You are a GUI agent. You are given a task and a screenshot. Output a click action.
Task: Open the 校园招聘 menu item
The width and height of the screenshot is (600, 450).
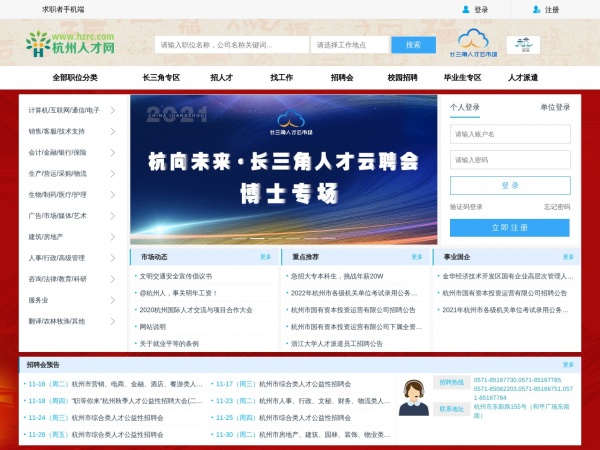tap(402, 78)
